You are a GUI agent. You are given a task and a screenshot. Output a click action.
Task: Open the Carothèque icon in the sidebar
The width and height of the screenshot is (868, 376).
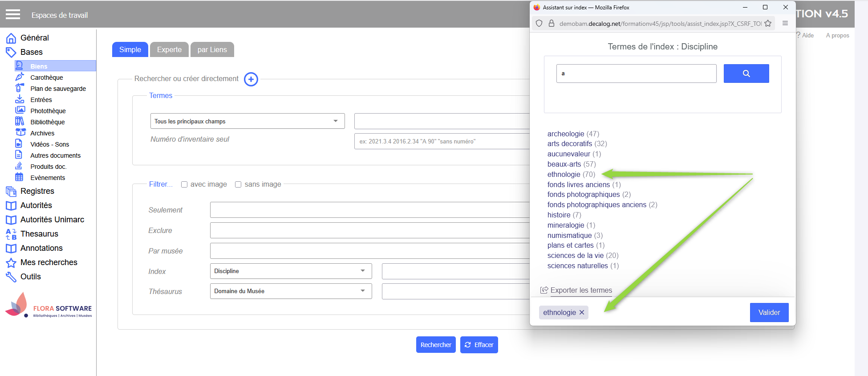pos(20,77)
